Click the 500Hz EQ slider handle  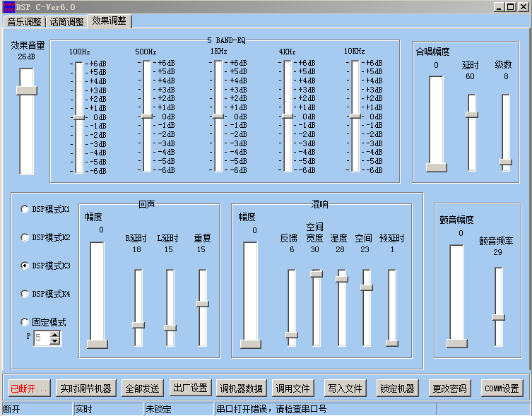[x=147, y=117]
